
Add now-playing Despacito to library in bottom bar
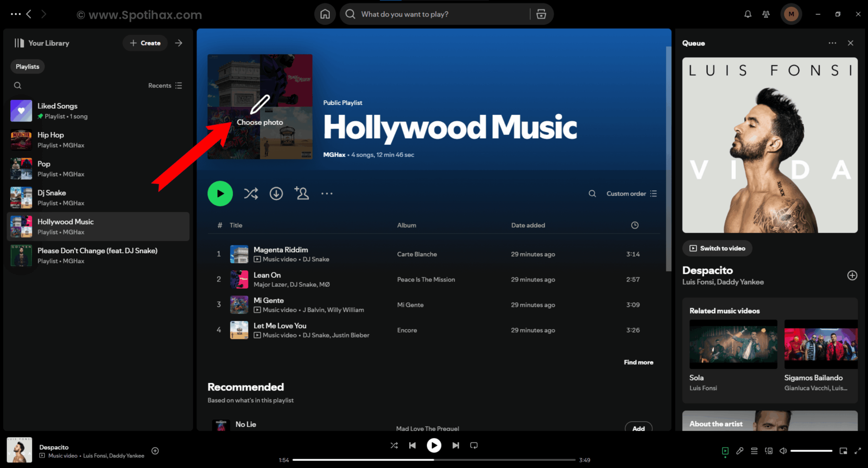pos(155,451)
